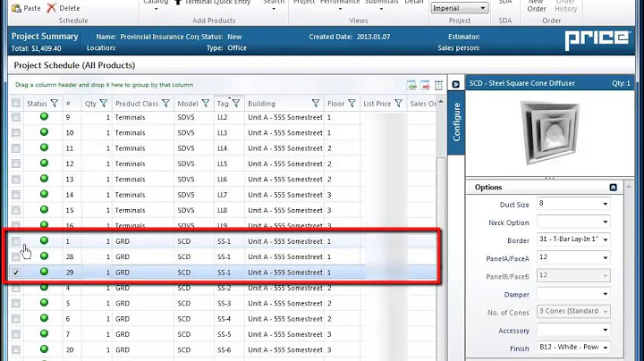Check the box for row 14 LL7
Image resolution: width=644 pixels, height=361 pixels.
tap(15, 195)
